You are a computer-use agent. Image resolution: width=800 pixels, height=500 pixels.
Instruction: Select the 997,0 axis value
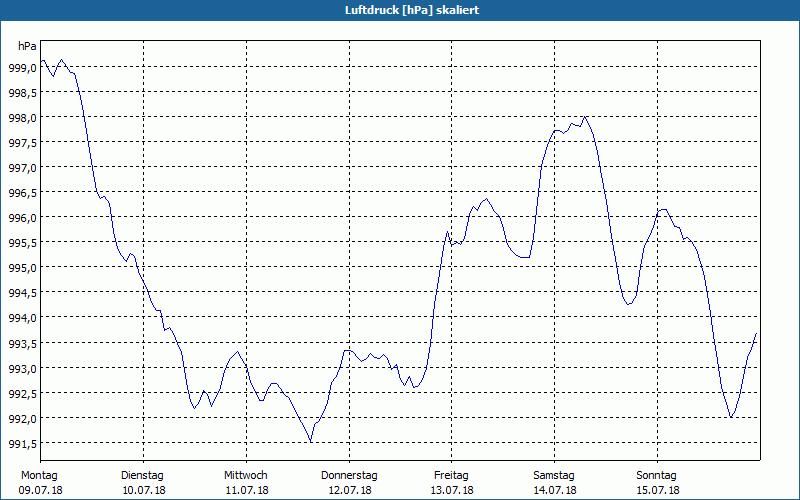22,167
